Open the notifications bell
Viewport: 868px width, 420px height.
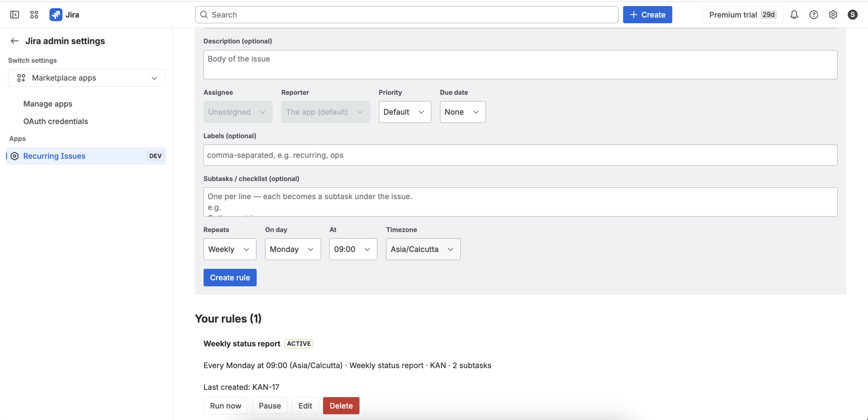click(x=794, y=14)
